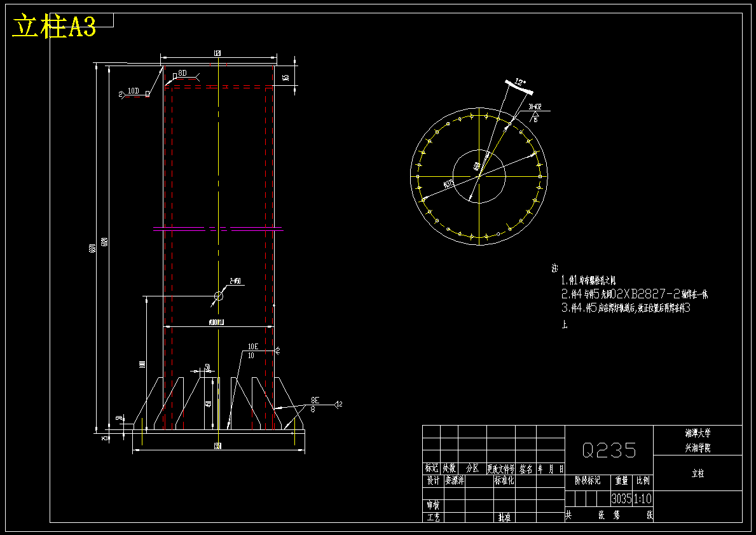
Task: Select note 3 beginning '3.件4.件5'
Action: click(626, 308)
